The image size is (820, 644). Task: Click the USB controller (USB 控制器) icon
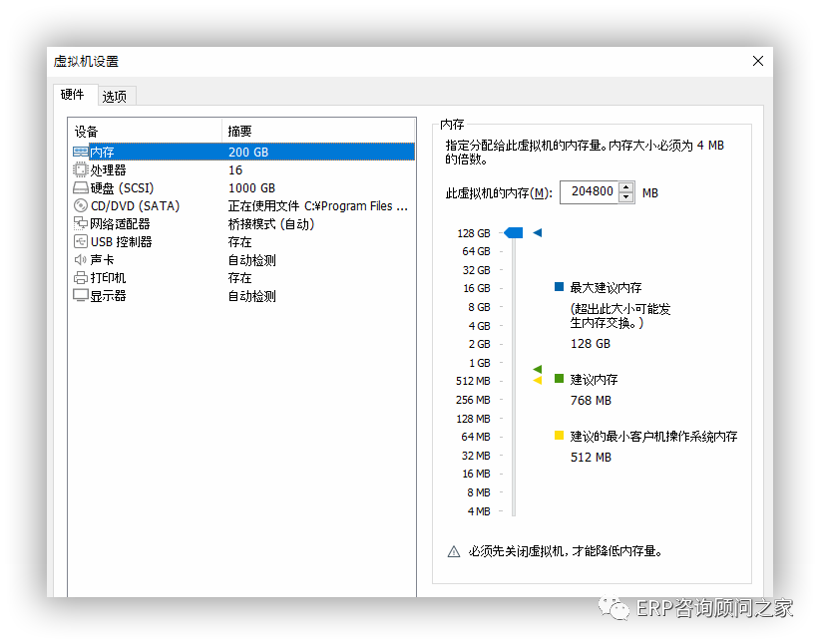pos(80,241)
